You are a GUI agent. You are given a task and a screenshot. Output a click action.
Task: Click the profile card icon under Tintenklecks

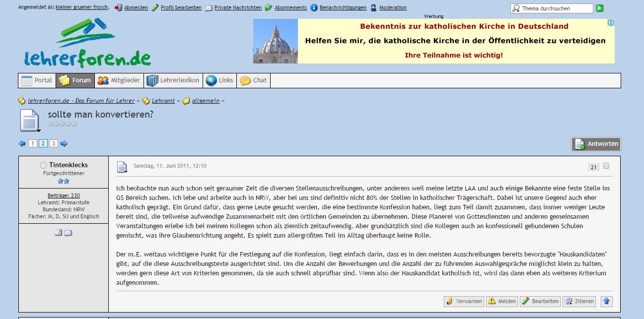click(x=58, y=233)
